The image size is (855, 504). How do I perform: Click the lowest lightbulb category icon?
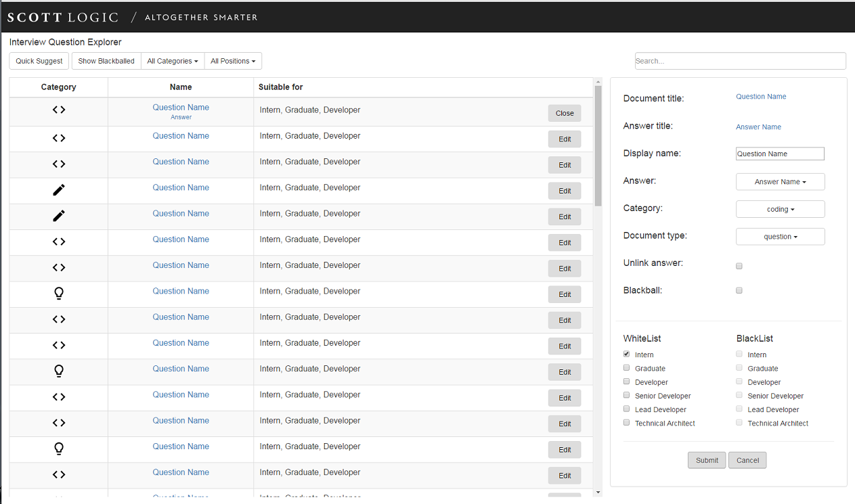point(59,449)
